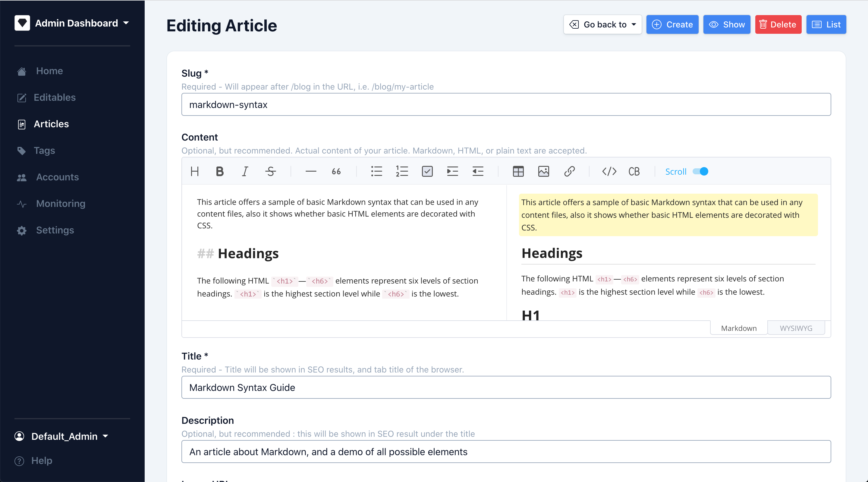
Task: Go to Tags in the sidebar
Action: [x=45, y=151]
